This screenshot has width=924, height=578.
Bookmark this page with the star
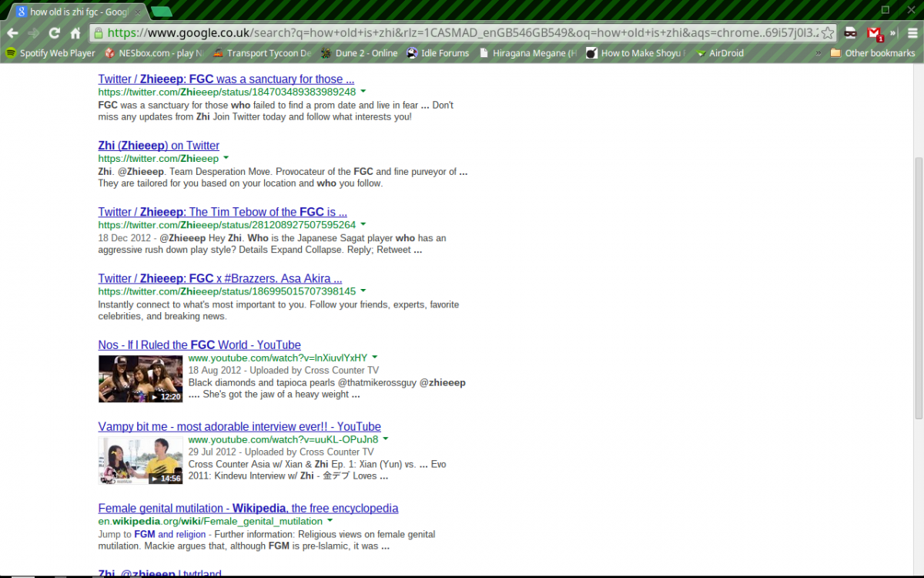coord(827,33)
